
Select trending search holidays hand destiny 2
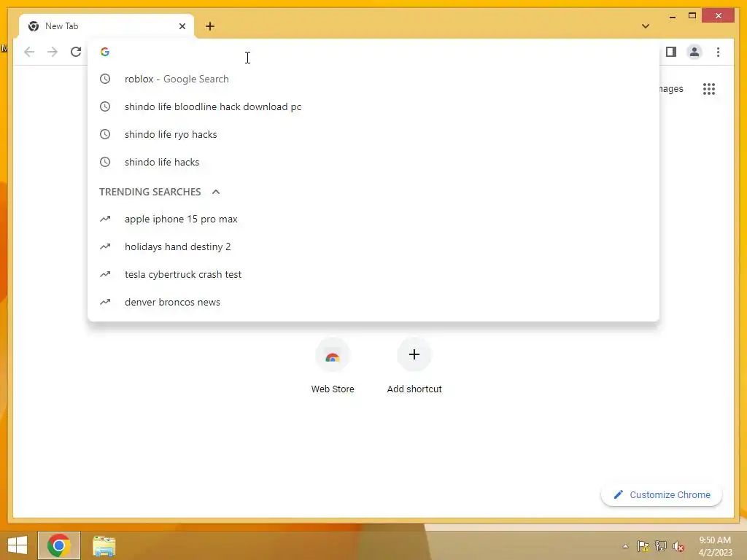coord(373,246)
